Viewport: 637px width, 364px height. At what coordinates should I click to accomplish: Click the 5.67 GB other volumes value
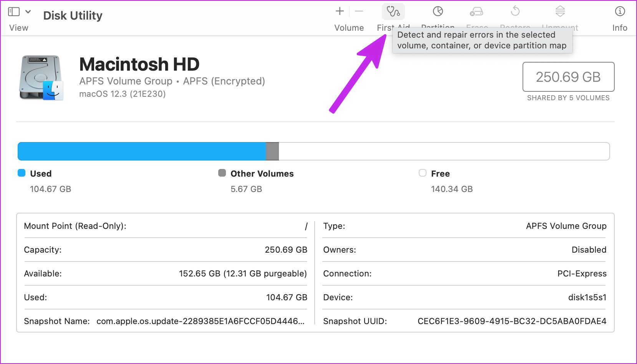pos(246,189)
